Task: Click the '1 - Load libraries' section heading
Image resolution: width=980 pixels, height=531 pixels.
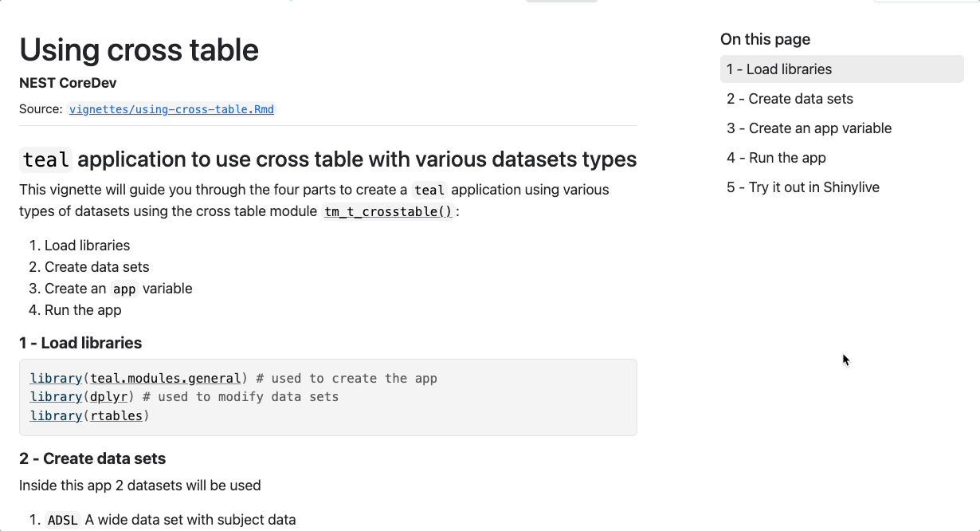Action: tap(80, 343)
